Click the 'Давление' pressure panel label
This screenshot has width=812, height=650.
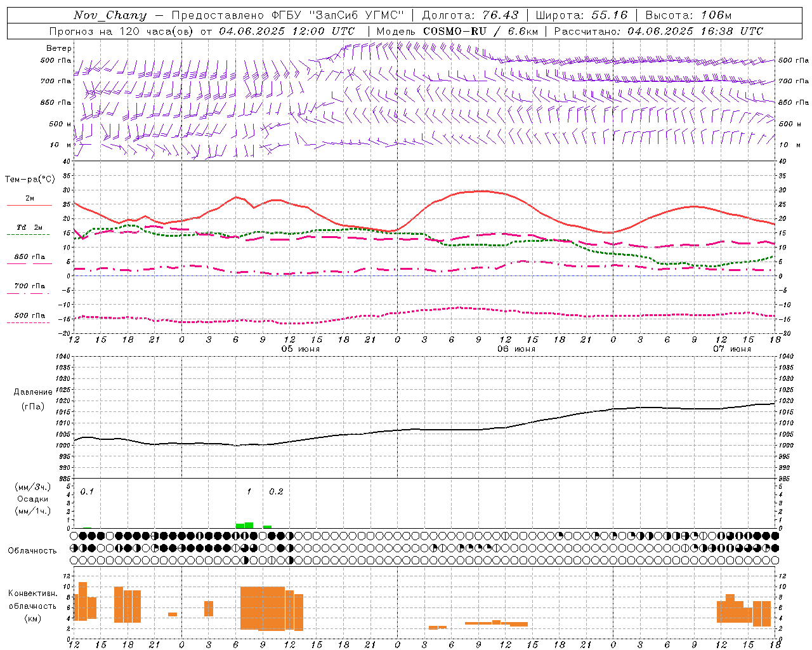pyautogui.click(x=33, y=392)
